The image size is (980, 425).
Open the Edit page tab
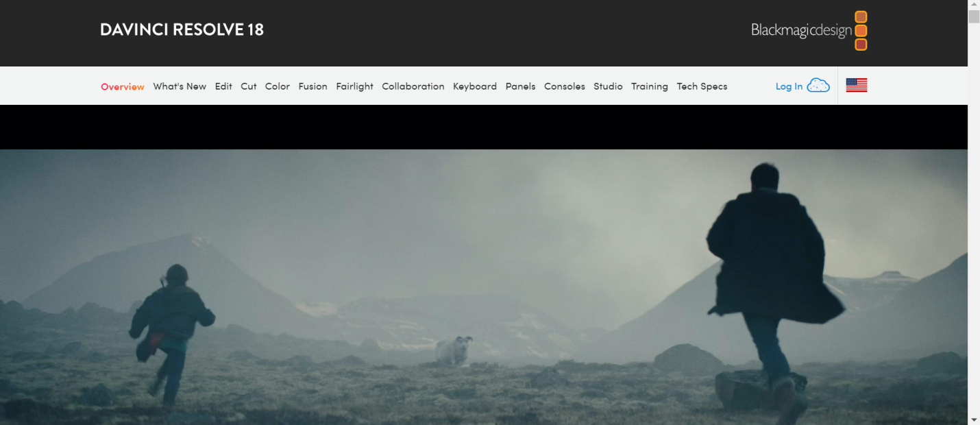tap(223, 86)
